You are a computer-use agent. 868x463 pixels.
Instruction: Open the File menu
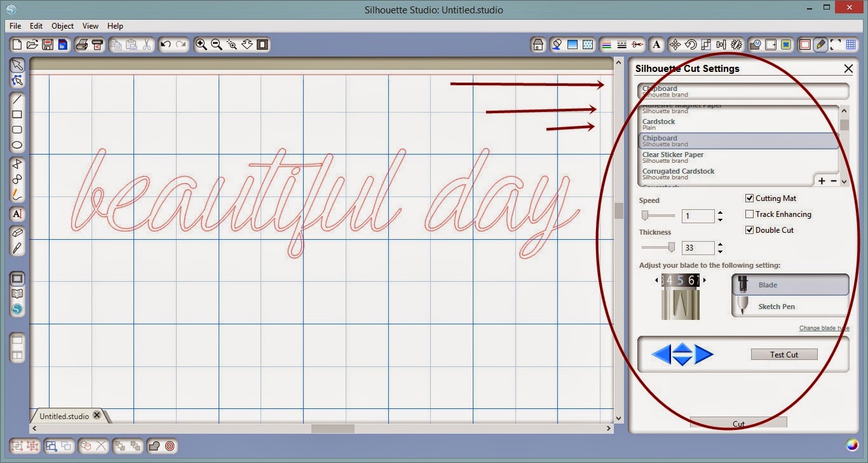click(15, 26)
